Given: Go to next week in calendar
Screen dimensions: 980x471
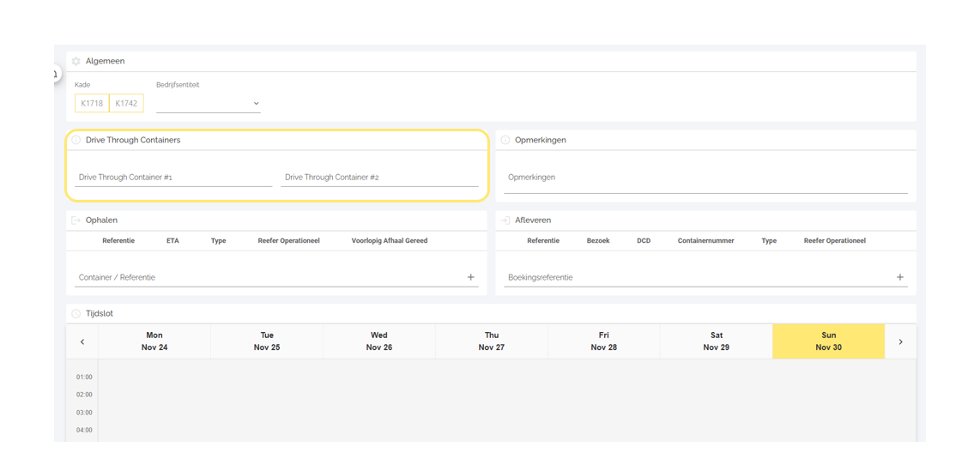Looking at the screenshot, I should [900, 341].
